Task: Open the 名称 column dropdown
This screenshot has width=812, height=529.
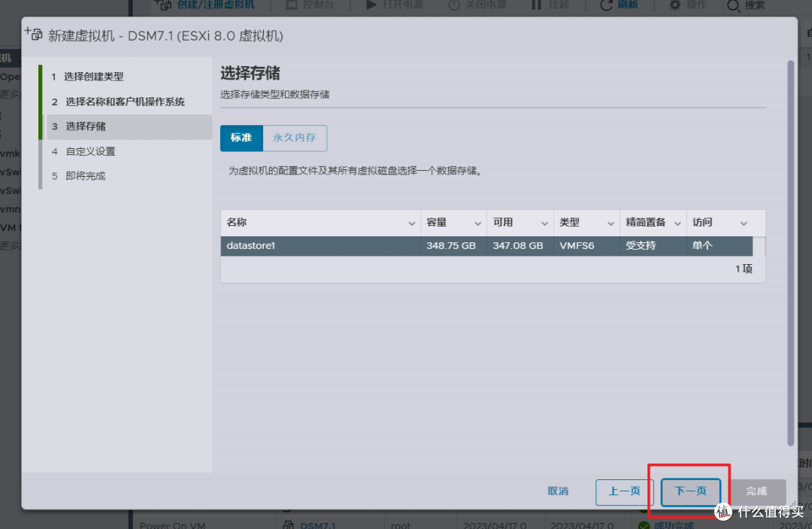Action: 411,223
